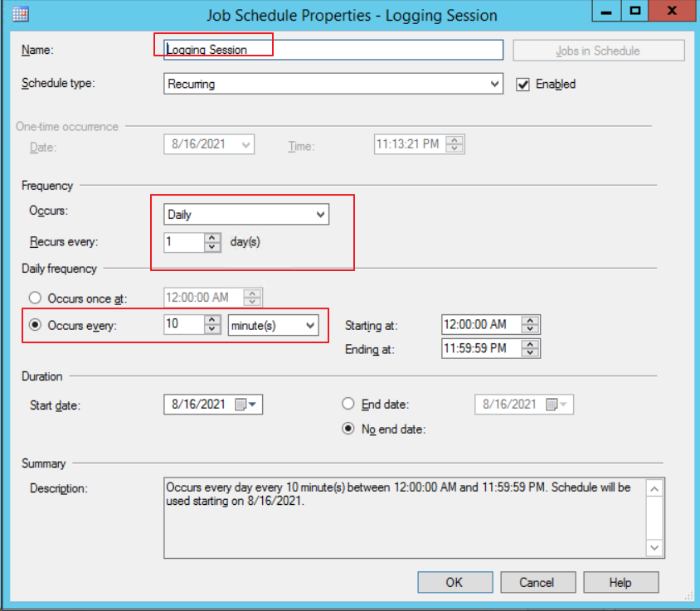Click the OK button
This screenshot has width=700, height=611.
pos(455,583)
